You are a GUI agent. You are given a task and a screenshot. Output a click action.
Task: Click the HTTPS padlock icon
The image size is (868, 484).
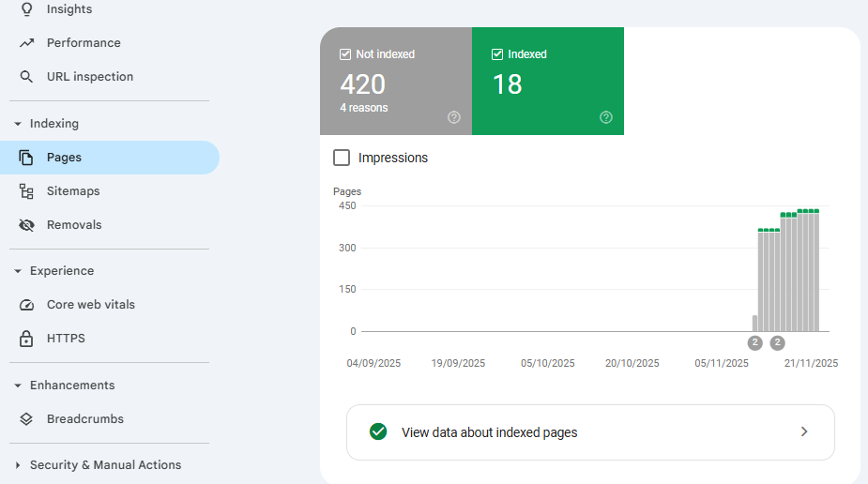[x=26, y=339]
